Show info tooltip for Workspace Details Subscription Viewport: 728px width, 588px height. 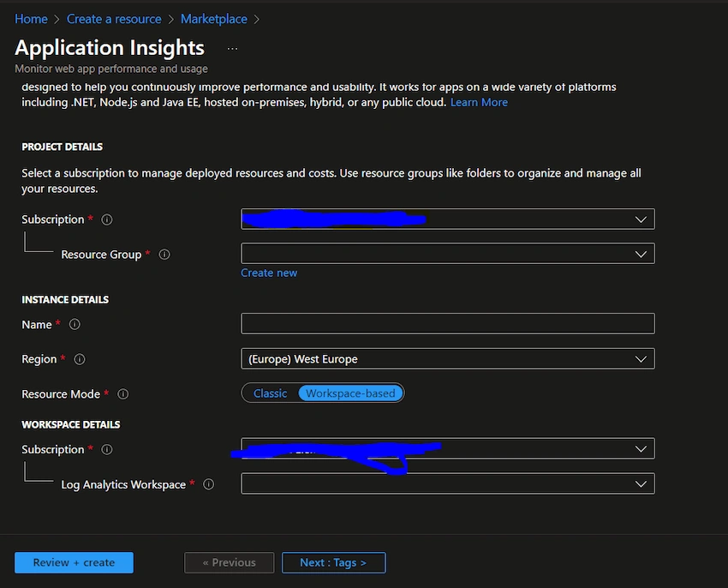click(x=107, y=449)
